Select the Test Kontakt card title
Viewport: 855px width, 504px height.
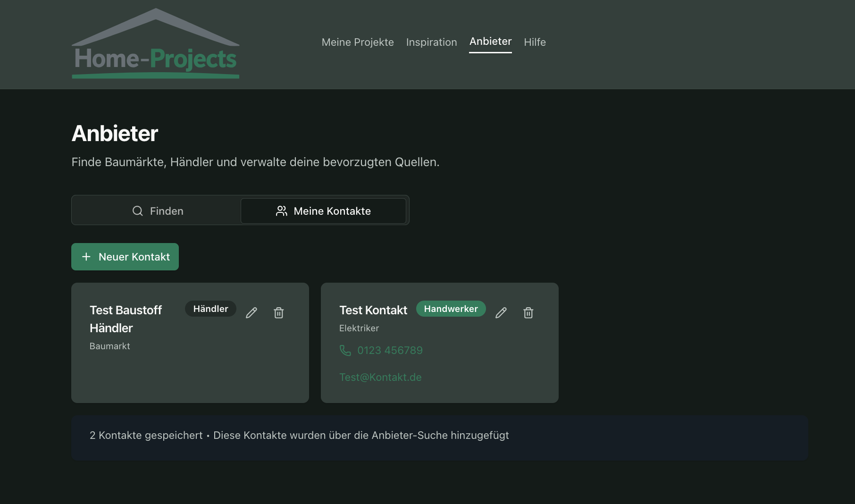[x=373, y=310]
